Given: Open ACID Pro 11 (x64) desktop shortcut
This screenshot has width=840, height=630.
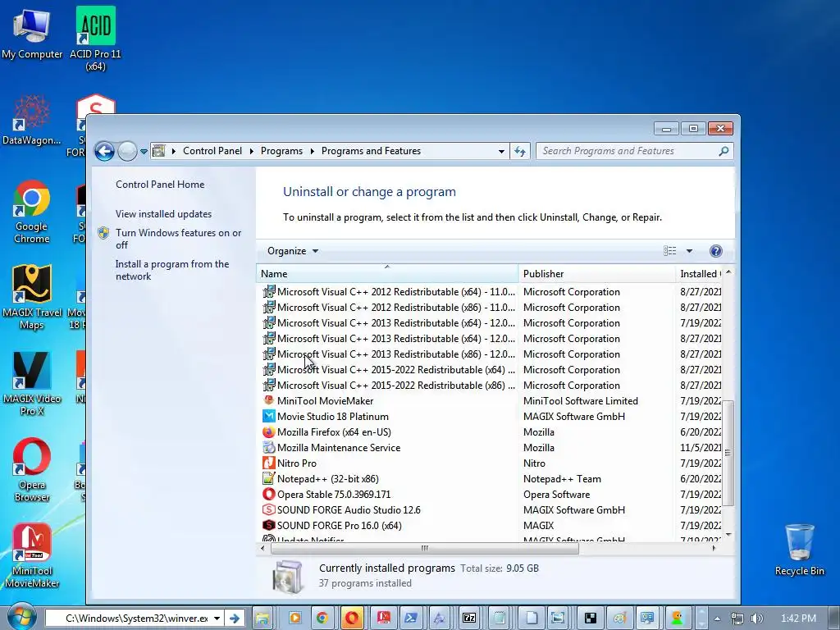Looking at the screenshot, I should pos(95,39).
